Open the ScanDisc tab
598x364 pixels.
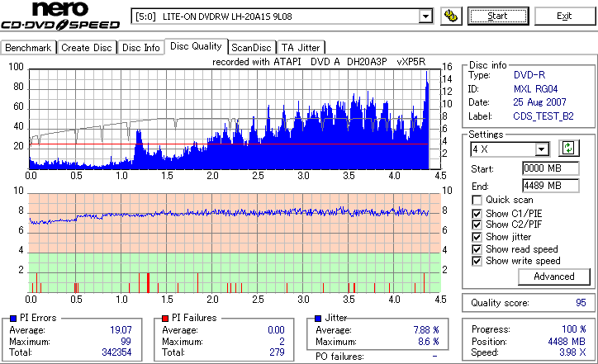tap(251, 48)
